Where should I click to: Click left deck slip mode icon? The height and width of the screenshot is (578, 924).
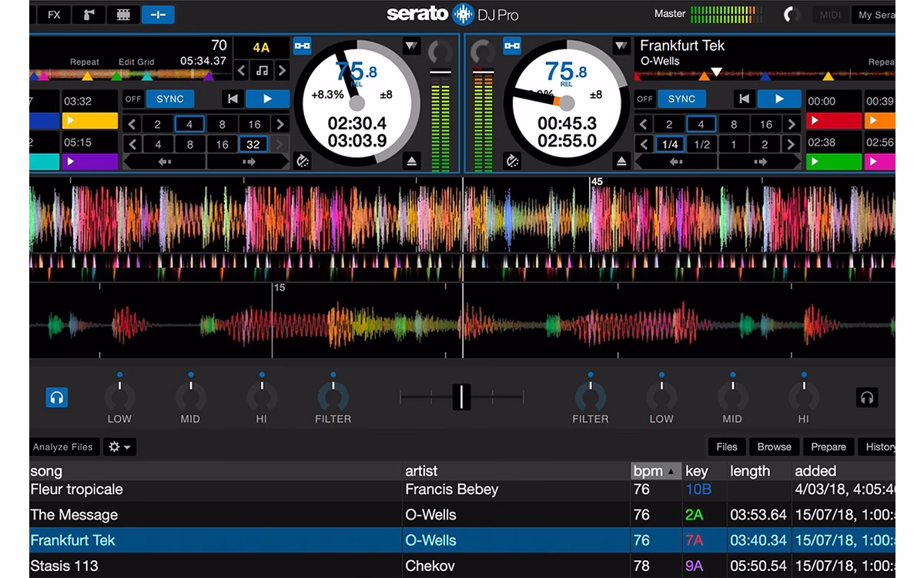pos(303,160)
